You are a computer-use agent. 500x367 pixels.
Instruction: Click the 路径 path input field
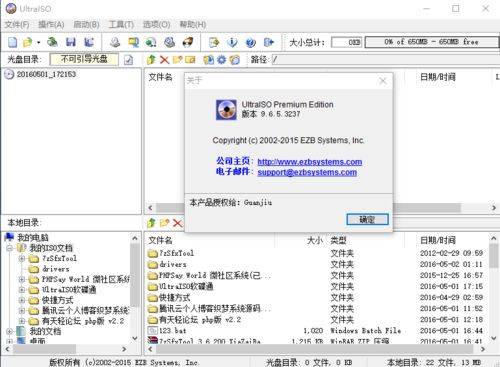click(x=386, y=60)
